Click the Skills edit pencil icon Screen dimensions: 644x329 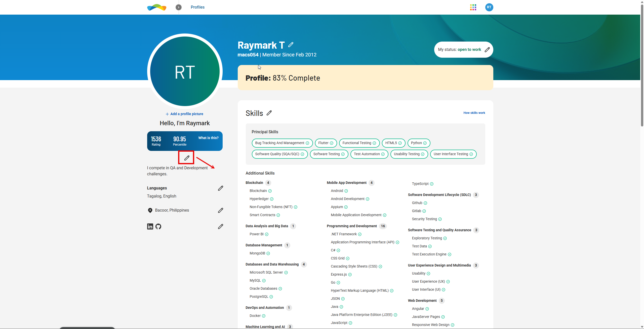coord(269,113)
